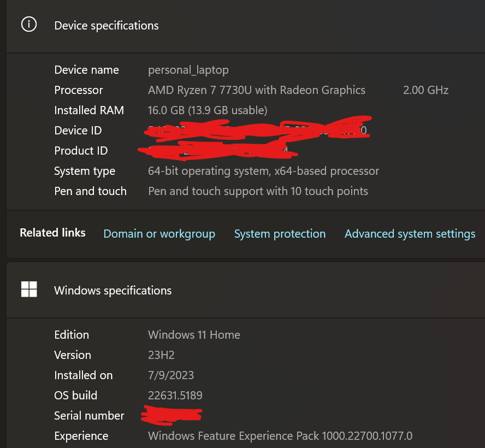
Task: Open System protection link
Action: (280, 234)
